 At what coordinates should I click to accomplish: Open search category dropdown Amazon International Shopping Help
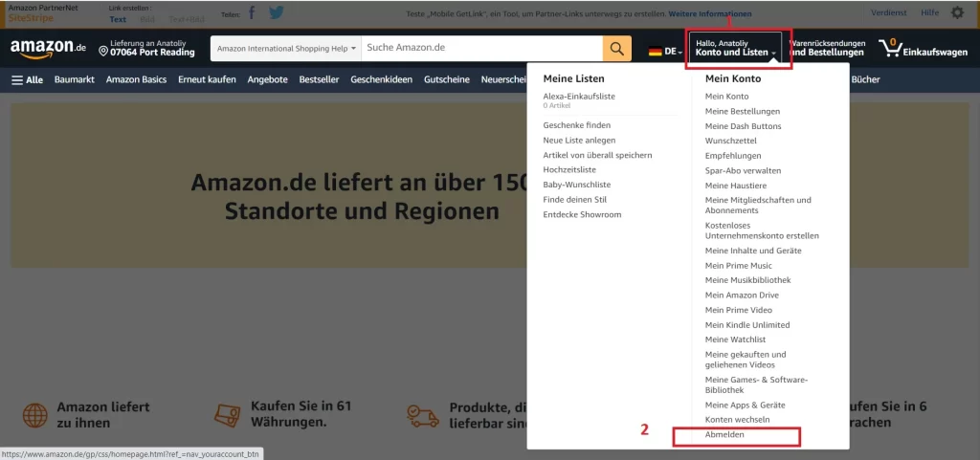point(286,48)
